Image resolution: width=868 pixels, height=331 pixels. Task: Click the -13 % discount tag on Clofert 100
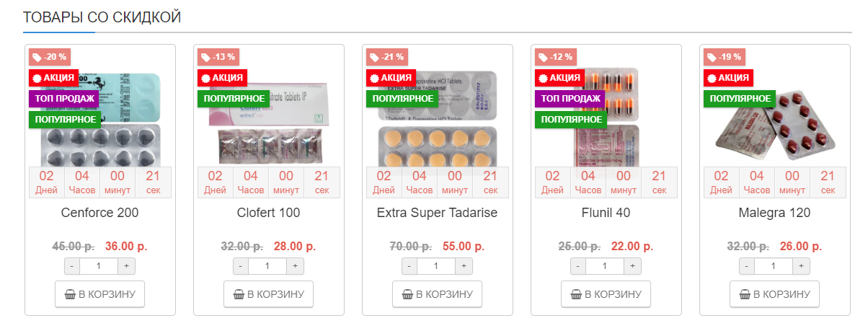(218, 57)
